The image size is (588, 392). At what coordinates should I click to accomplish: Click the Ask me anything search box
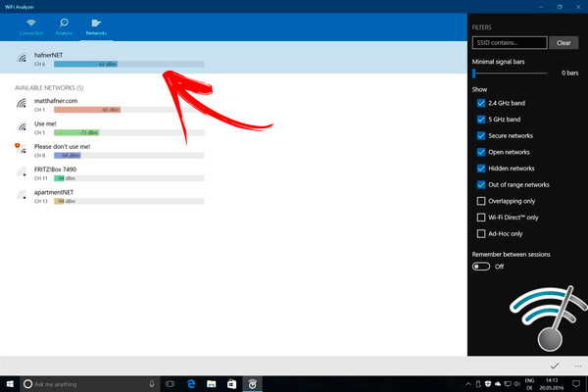pos(90,384)
